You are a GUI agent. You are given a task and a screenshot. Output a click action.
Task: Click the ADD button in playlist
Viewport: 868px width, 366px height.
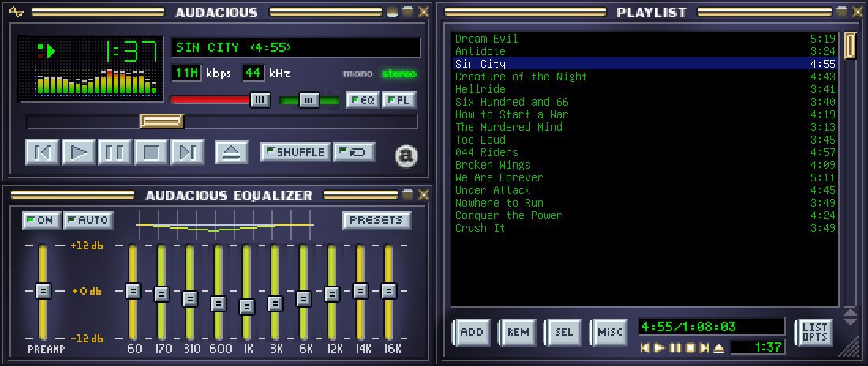472,332
